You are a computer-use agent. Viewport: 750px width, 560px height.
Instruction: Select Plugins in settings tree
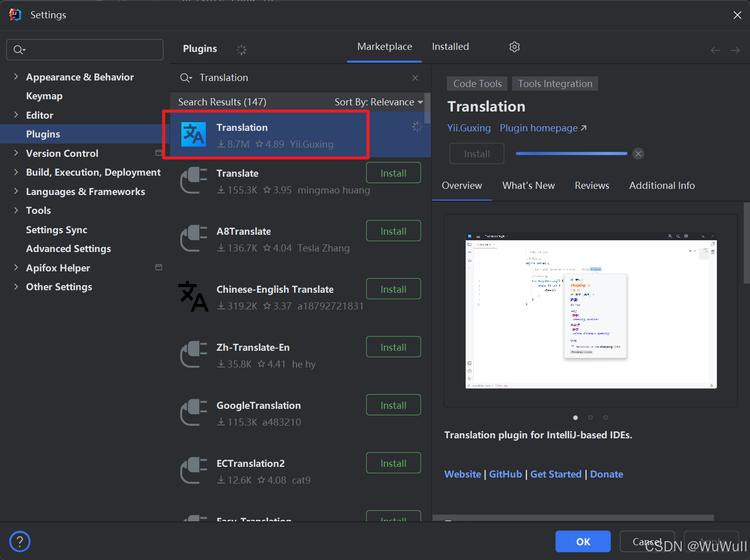(43, 134)
